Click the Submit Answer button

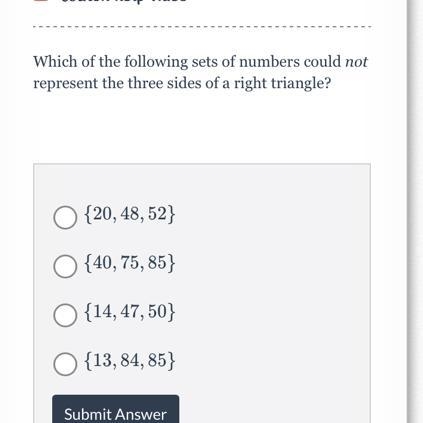(x=116, y=410)
